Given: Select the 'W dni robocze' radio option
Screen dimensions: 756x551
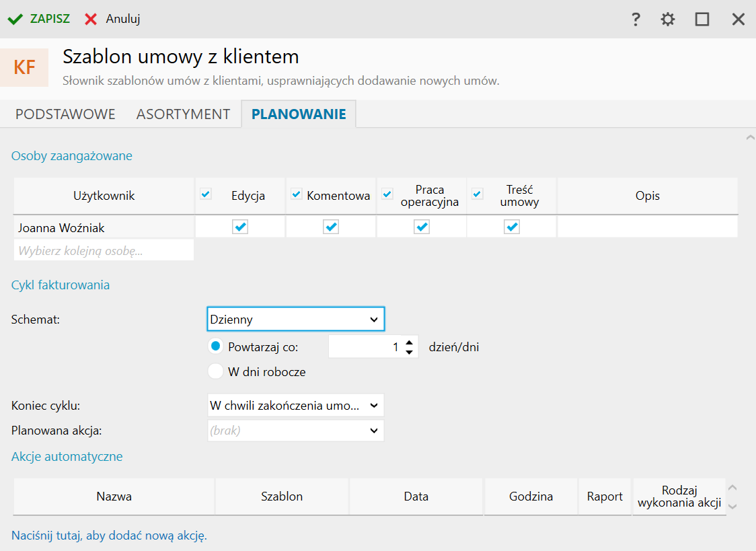Looking at the screenshot, I should coord(215,371).
